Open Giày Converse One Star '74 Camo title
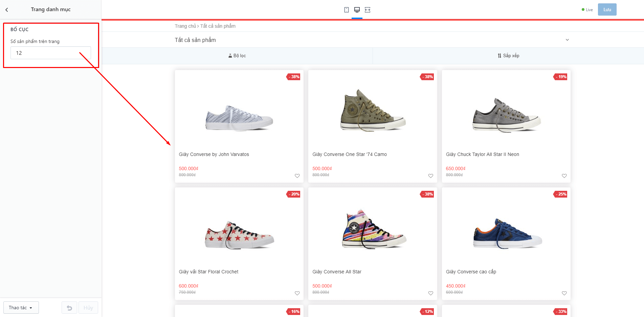The width and height of the screenshot is (644, 317). [350, 154]
